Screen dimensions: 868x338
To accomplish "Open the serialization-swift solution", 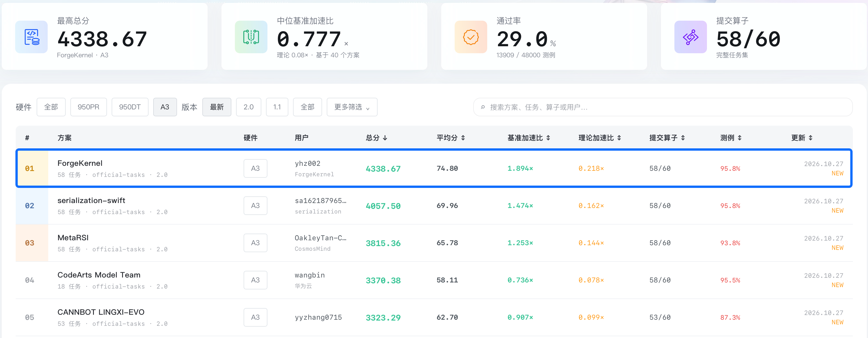I will (x=91, y=200).
